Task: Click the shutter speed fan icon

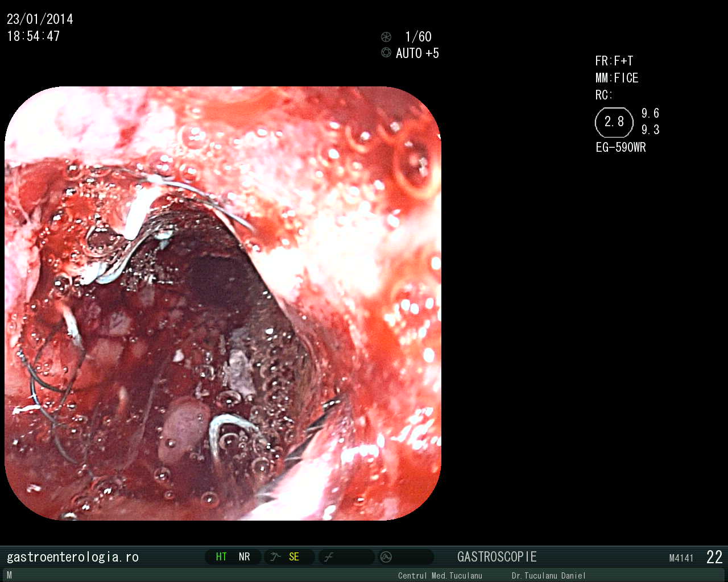Action: click(x=386, y=37)
